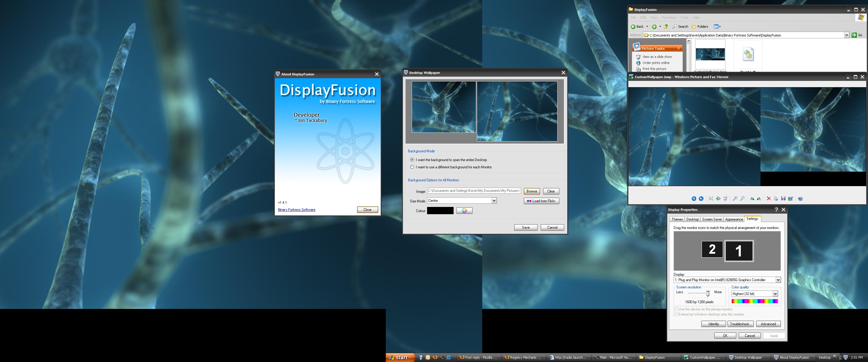
Task: Expand the Color quality dropdown
Action: tap(775, 294)
